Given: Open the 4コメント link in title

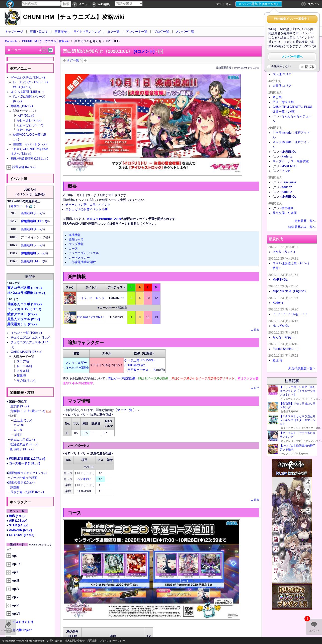Looking at the screenshot, I should tap(144, 51).
